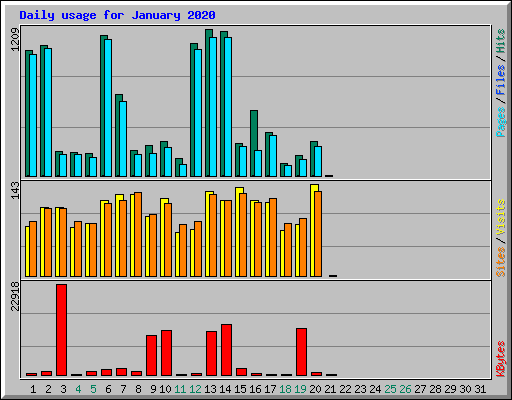Click green weekend day label "19"
The height and width of the screenshot is (400, 512).
coord(300,389)
